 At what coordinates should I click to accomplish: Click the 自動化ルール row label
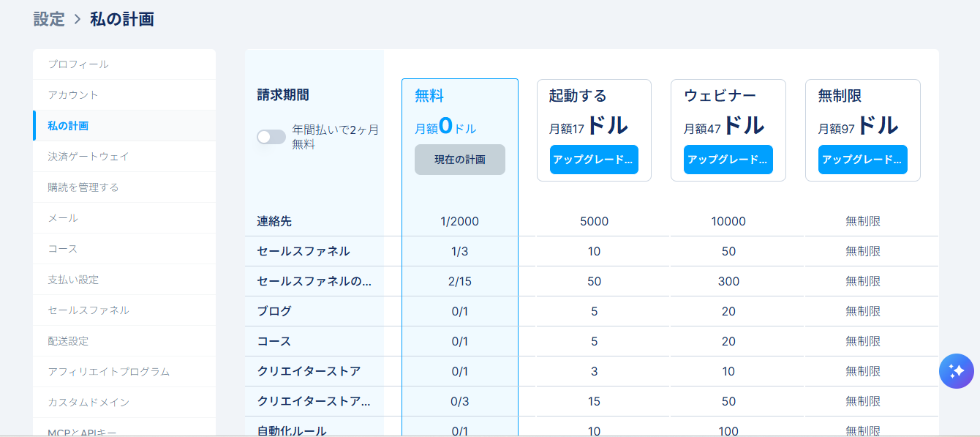292,431
